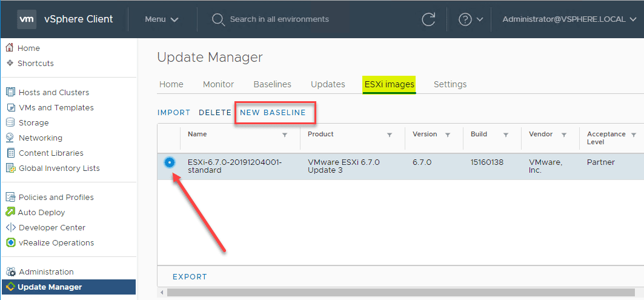Click the Storage database icon
644x300 pixels.
tap(10, 122)
